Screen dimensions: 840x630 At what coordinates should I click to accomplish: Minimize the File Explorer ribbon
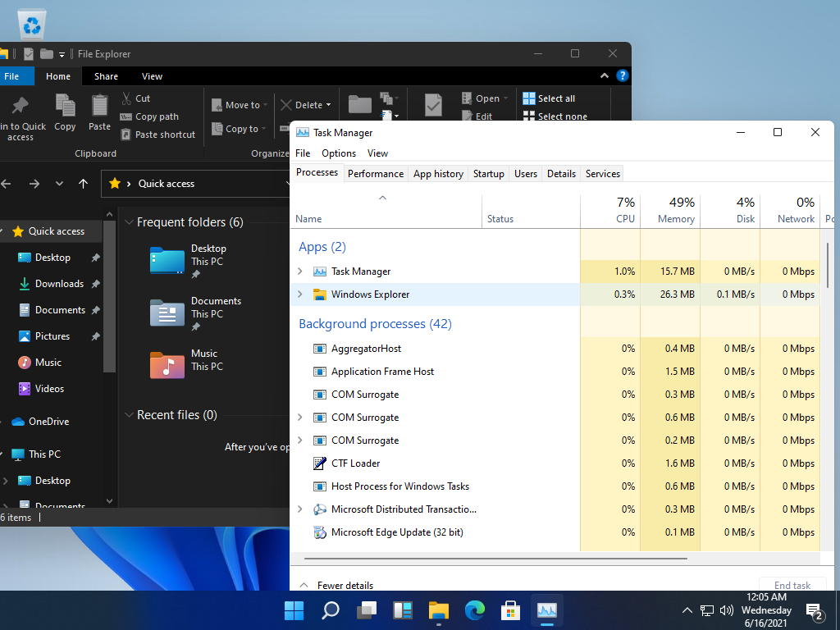point(605,75)
